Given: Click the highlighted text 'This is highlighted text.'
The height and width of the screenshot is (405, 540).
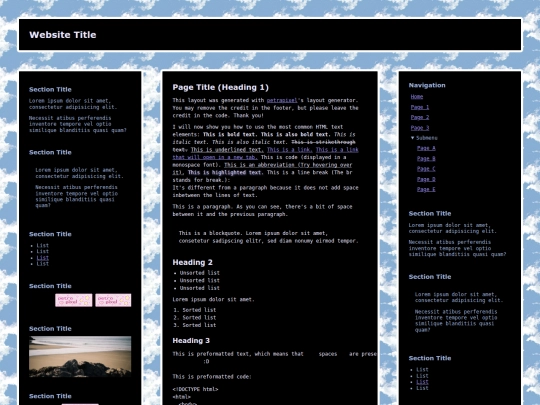Looking at the screenshot, I should (x=226, y=172).
